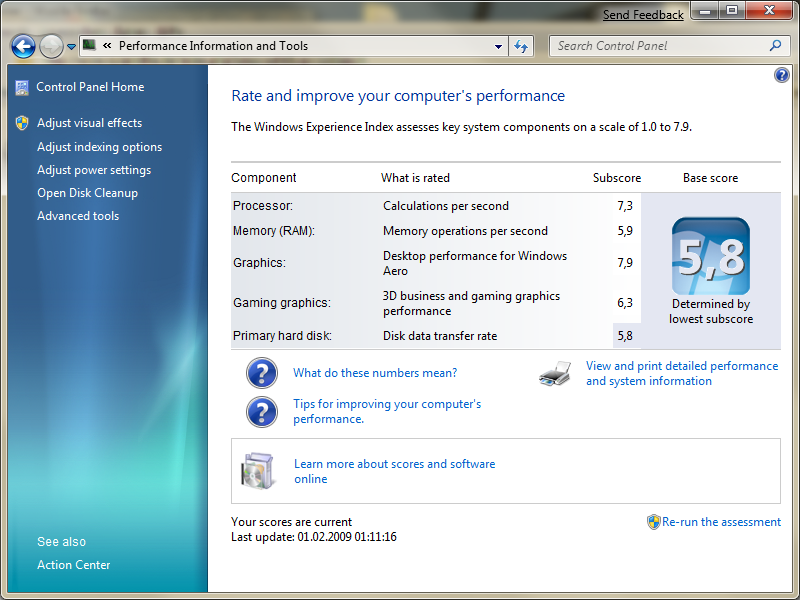
Task: Minimize the window
Action: pos(706,11)
